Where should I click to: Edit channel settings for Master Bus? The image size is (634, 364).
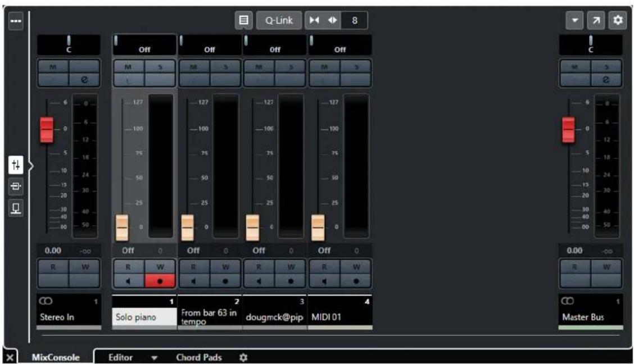click(x=606, y=80)
